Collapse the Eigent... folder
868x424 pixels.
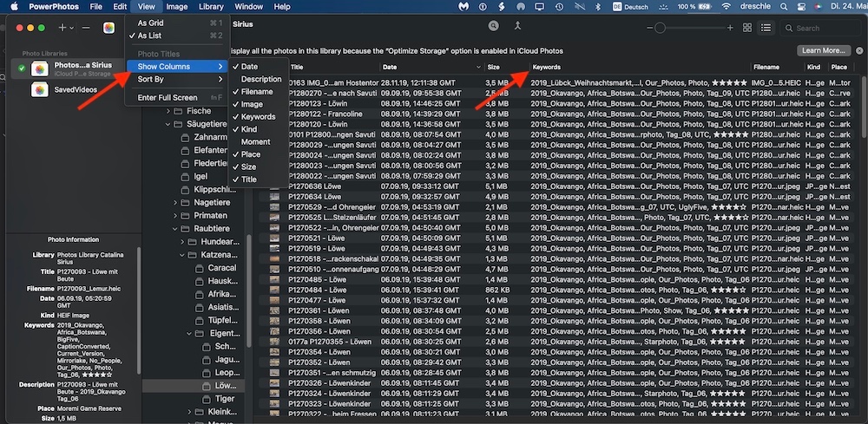[190, 333]
